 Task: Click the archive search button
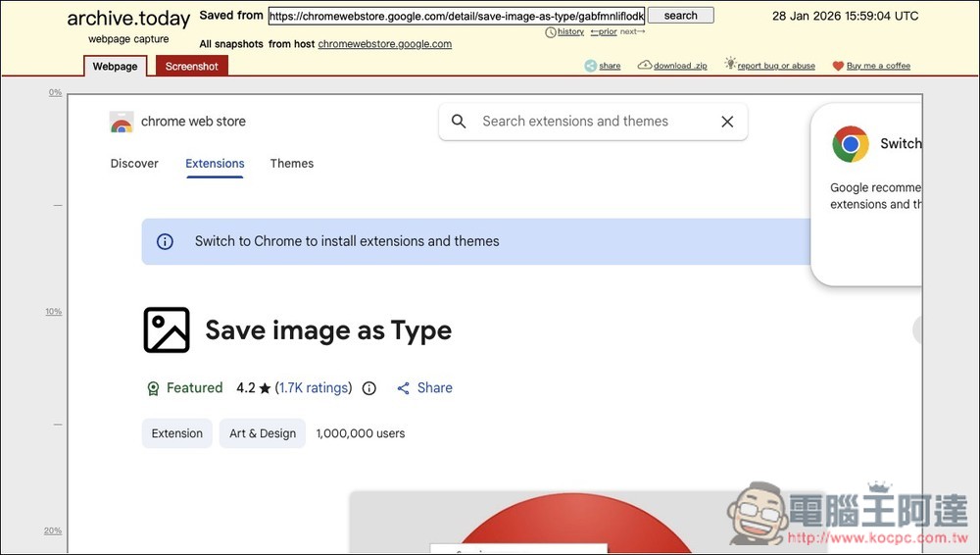coord(681,16)
